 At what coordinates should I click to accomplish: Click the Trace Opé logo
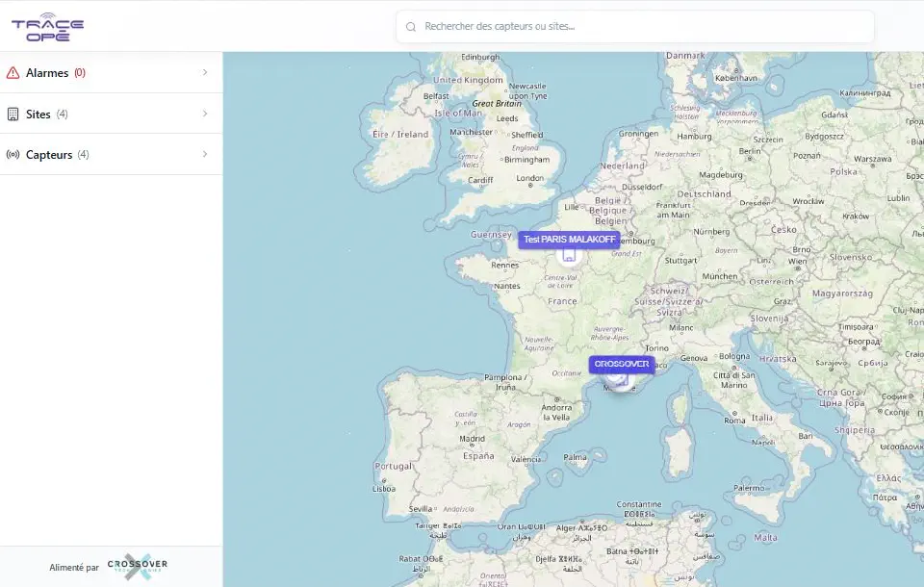click(47, 26)
